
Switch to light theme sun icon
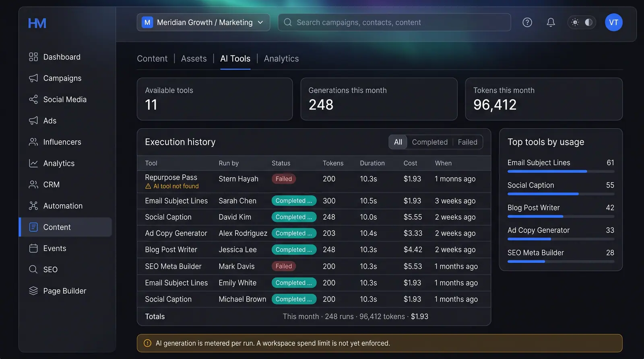click(x=575, y=23)
